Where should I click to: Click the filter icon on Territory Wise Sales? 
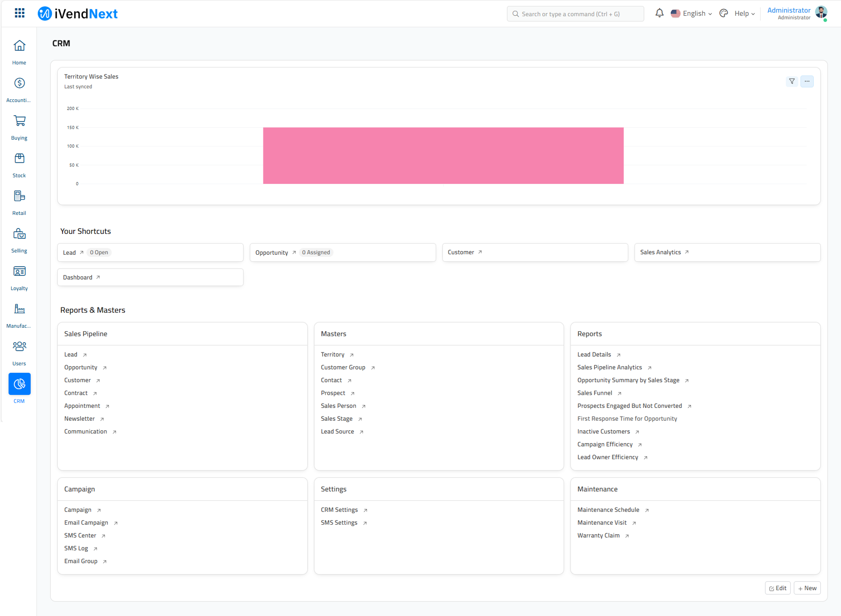click(792, 81)
